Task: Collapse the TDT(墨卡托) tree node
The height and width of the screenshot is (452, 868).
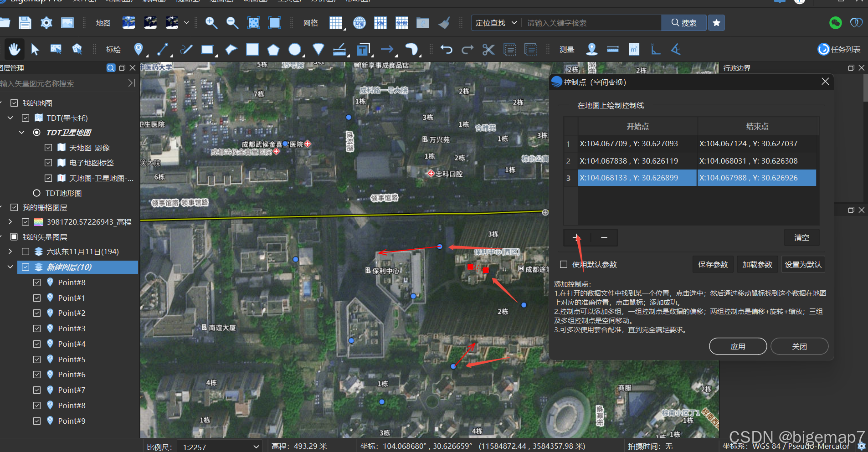Action: pos(10,118)
